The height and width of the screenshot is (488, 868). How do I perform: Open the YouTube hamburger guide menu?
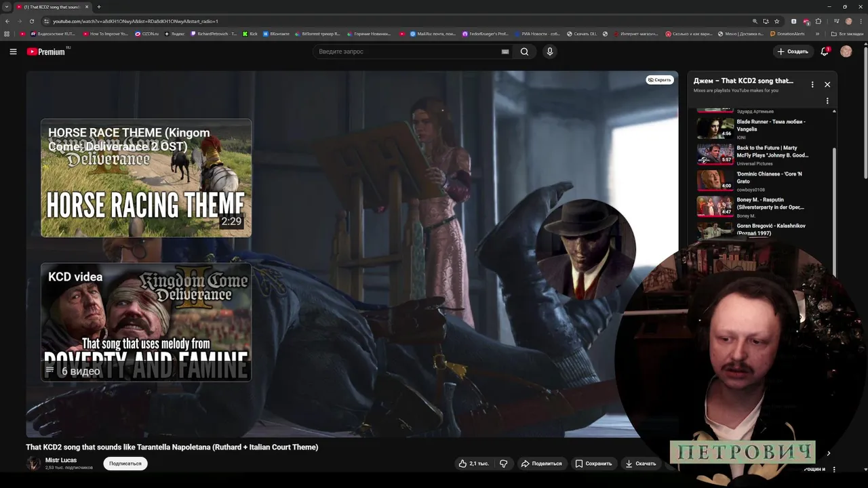13,52
